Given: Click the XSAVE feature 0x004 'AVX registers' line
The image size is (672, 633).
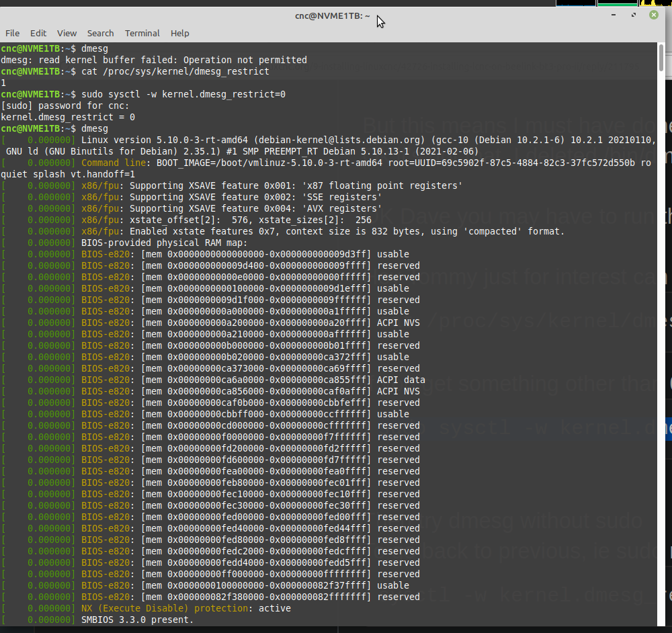Looking at the screenshot, I should [x=191, y=208].
